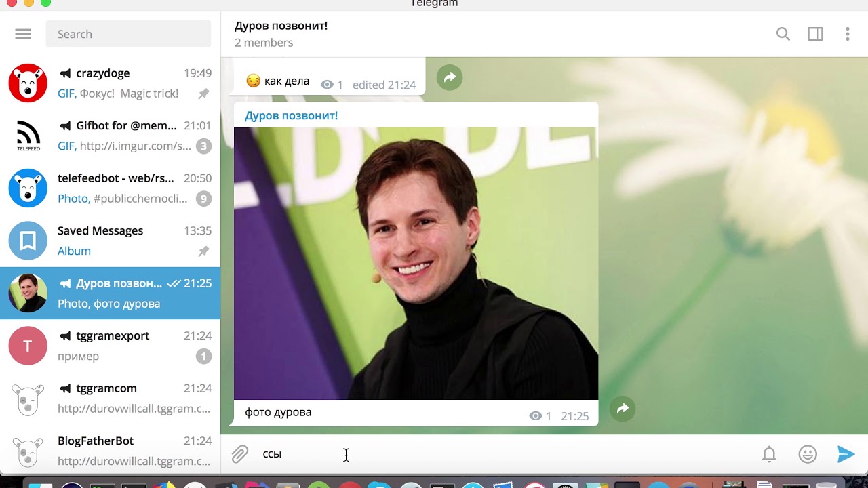This screenshot has width=868, height=488.
Task: Click unread badge 1 on tggramexport
Action: tap(203, 356)
